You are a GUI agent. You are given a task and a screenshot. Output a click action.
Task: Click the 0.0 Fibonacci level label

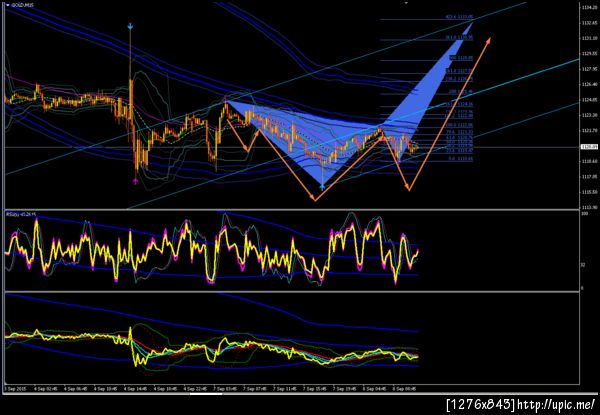coord(461,158)
